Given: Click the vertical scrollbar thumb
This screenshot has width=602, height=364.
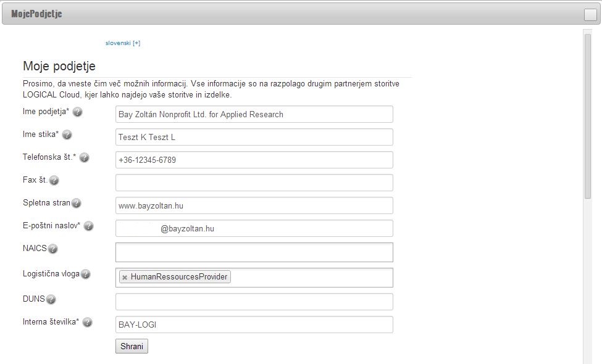Looking at the screenshot, I should 587,116.
